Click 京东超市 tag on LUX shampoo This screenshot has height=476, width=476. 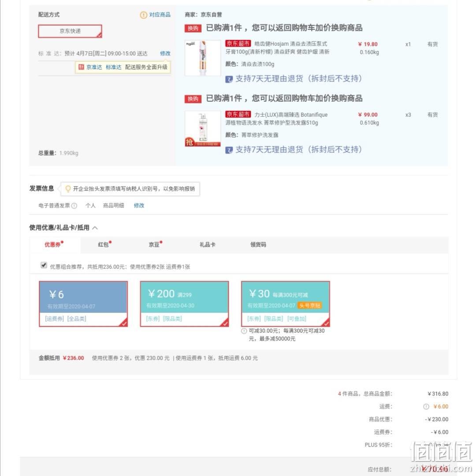pos(238,114)
